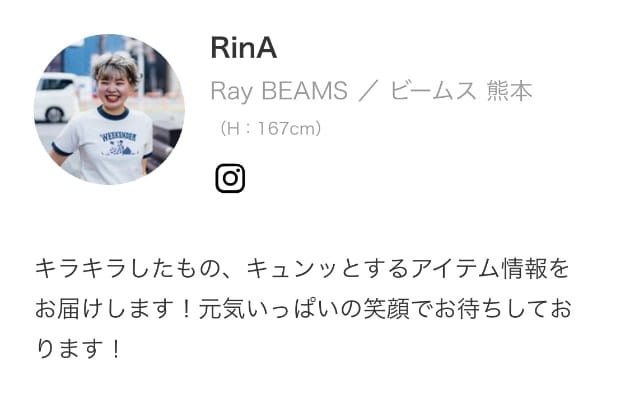Click bio line starting with お届けします
Image resolution: width=630 pixels, height=414 pixels.
(x=303, y=309)
